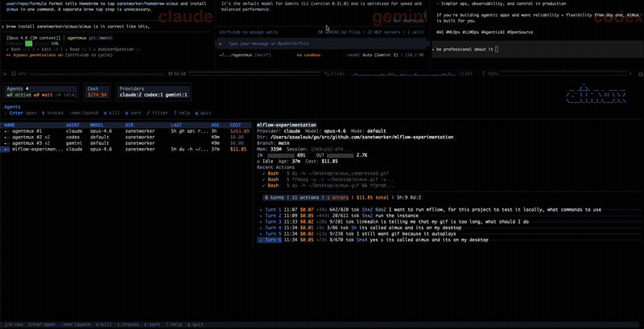This screenshot has height=329, width=644.
Task: Click the '$11.85 total' label
Action: click(373, 198)
